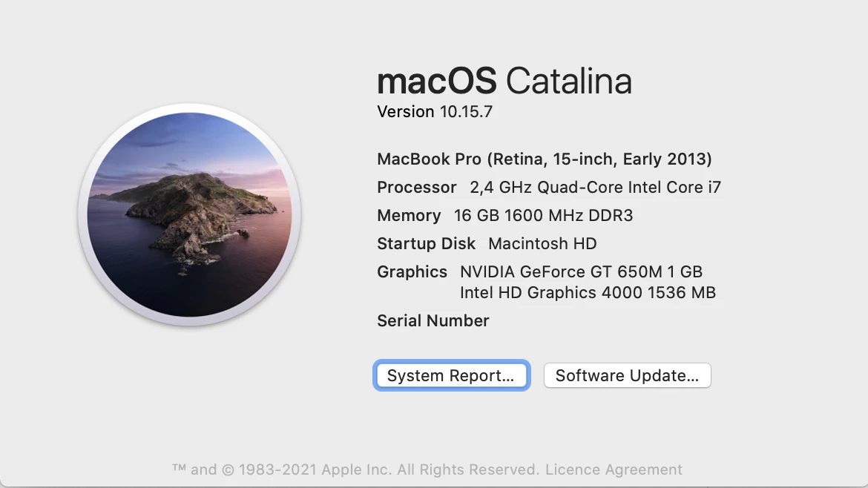Image resolution: width=868 pixels, height=488 pixels.
Task: Click the MacBook Pro model line
Action: click(x=544, y=159)
